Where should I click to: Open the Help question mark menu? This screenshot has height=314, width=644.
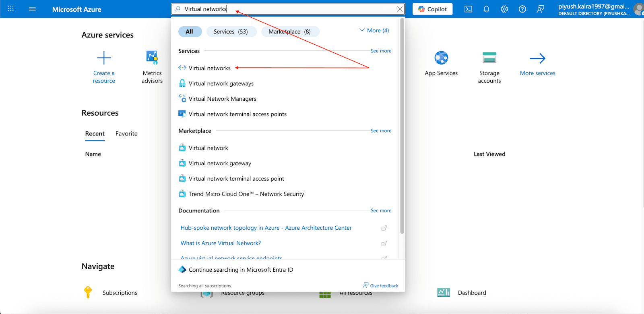click(x=522, y=9)
